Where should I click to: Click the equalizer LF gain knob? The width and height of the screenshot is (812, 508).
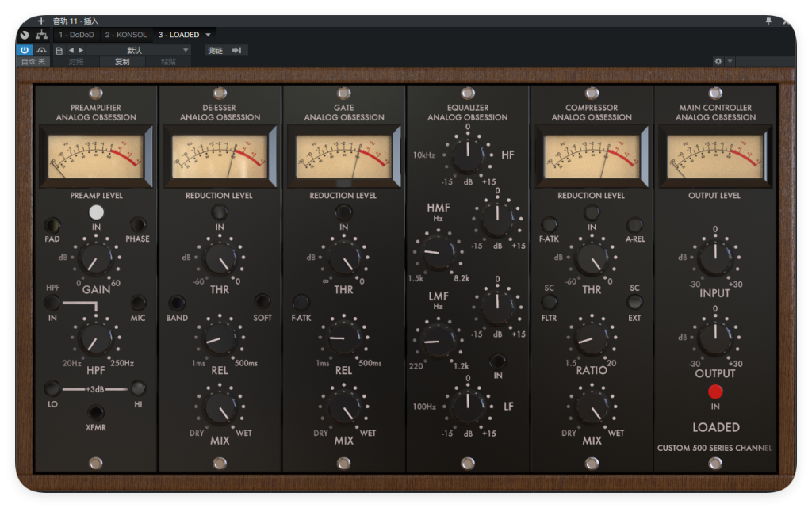pyautogui.click(x=468, y=406)
